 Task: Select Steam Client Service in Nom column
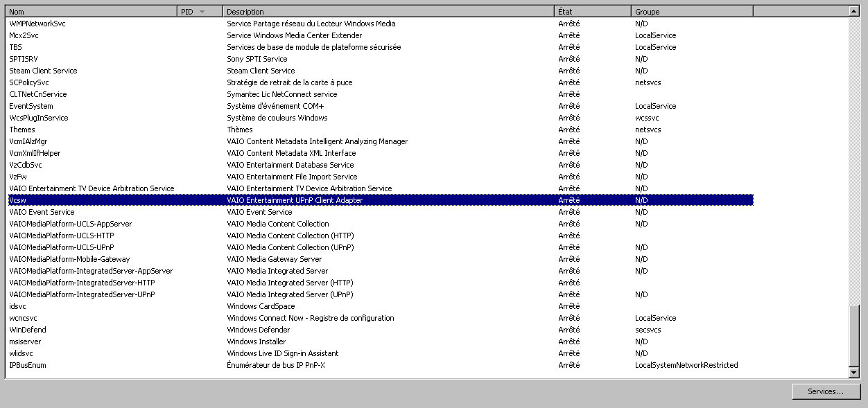click(43, 71)
